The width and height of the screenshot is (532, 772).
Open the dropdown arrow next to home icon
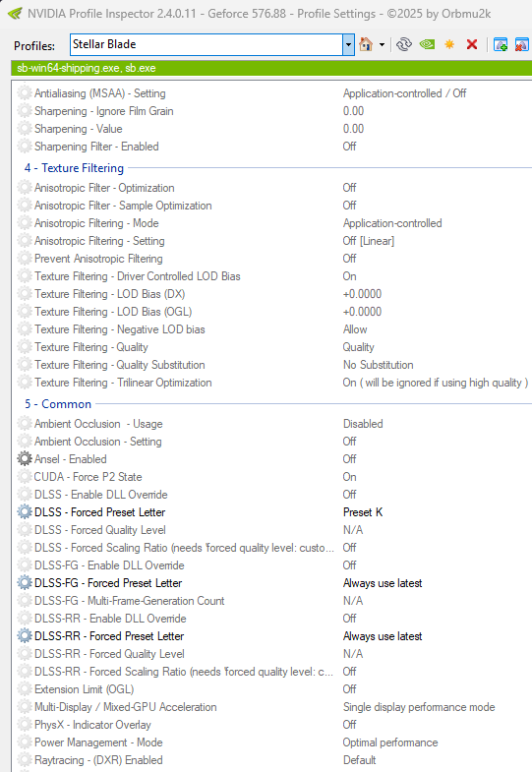tap(382, 45)
